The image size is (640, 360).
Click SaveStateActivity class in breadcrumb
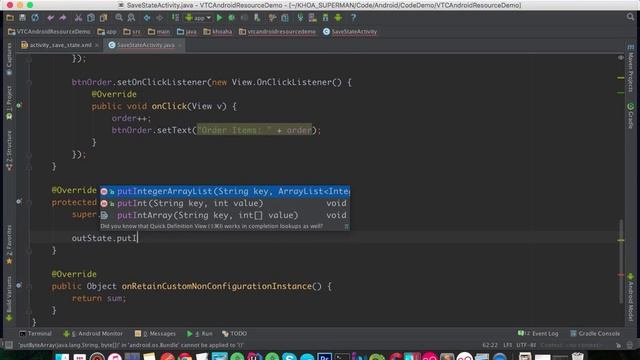tap(350, 32)
